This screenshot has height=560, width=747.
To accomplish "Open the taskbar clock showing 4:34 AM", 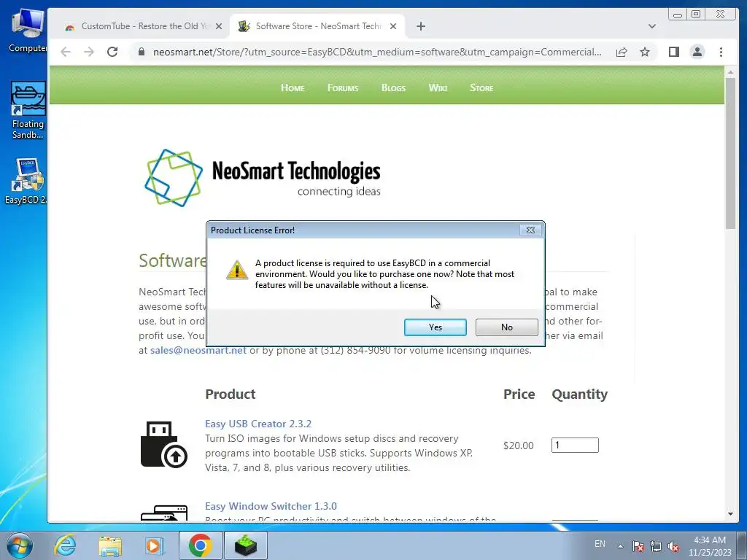I will (x=709, y=546).
